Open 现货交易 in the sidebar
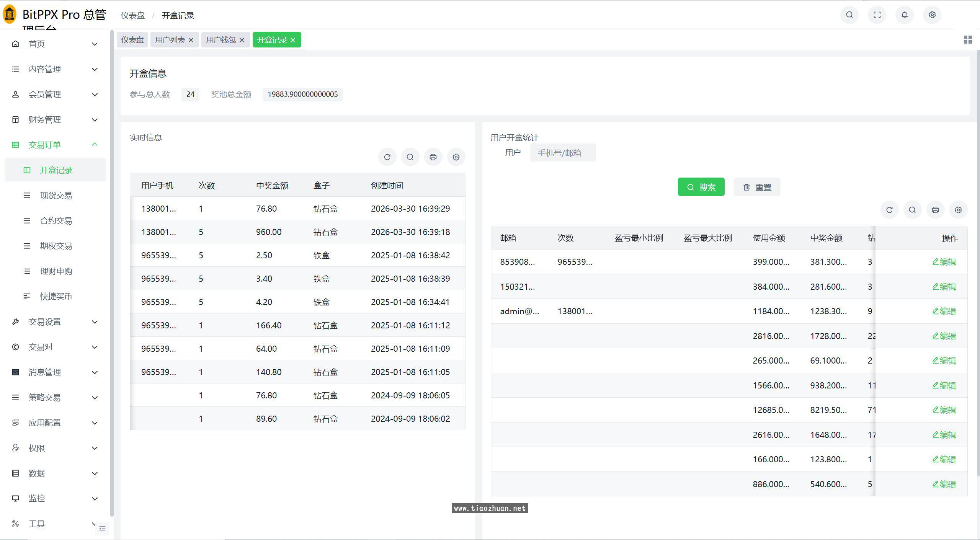980x540 pixels. 56,196
